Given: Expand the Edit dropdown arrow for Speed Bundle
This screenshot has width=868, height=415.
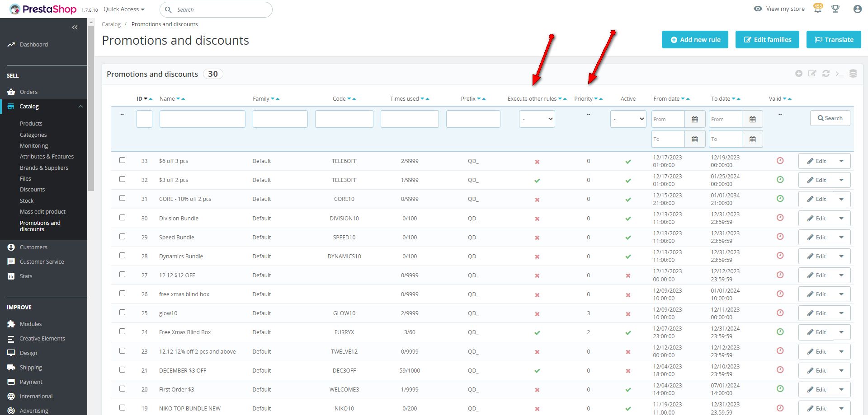Looking at the screenshot, I should tap(841, 238).
